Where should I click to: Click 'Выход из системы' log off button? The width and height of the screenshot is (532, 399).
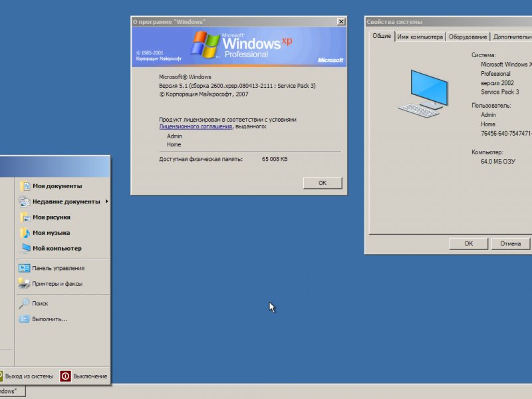point(27,376)
